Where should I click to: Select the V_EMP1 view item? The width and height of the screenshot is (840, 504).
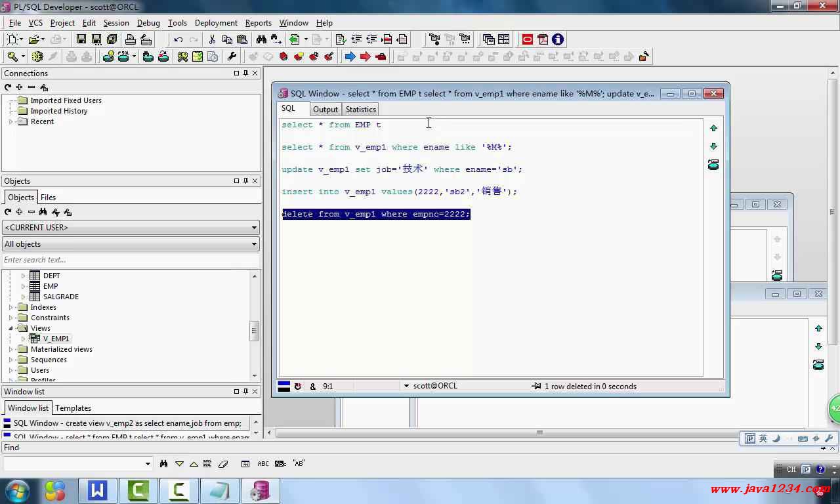[x=56, y=339]
